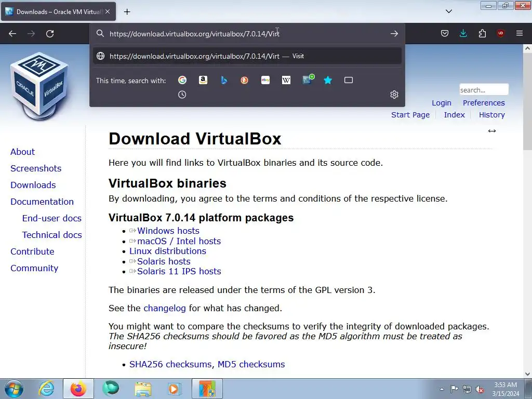
Task: Search this time with Google
Action: [x=182, y=80]
